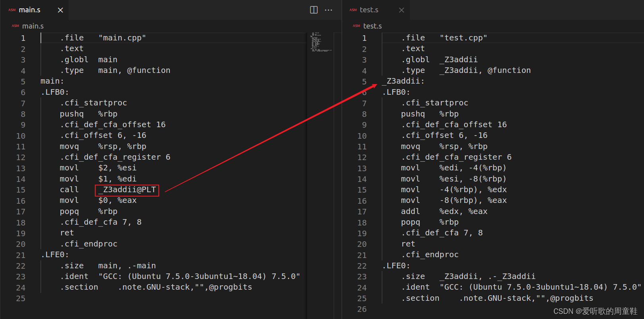The width and height of the screenshot is (644, 319).
Task: Click 'movl %esi, -8(%rbp)' in test.s
Action: [x=454, y=179]
